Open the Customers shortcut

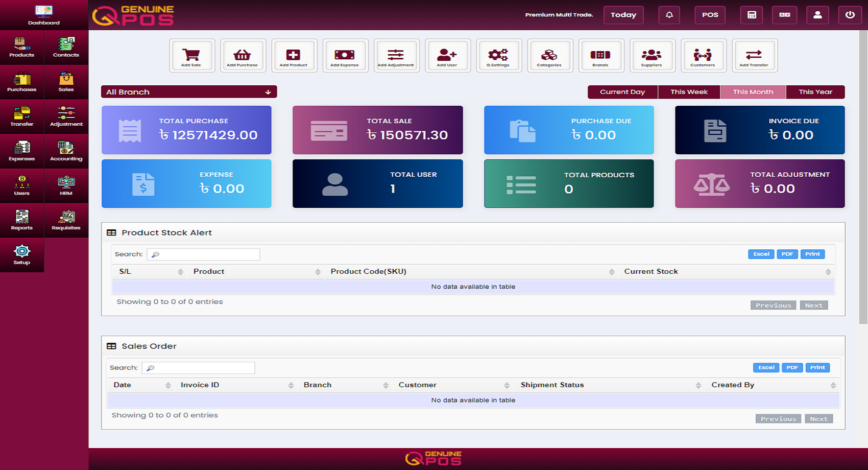(x=703, y=56)
